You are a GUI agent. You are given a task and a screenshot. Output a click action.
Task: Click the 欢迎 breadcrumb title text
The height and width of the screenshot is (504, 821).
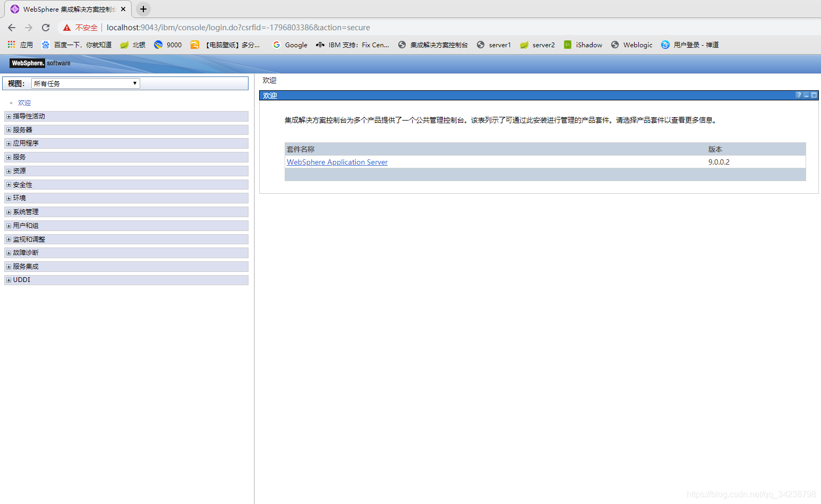(269, 80)
